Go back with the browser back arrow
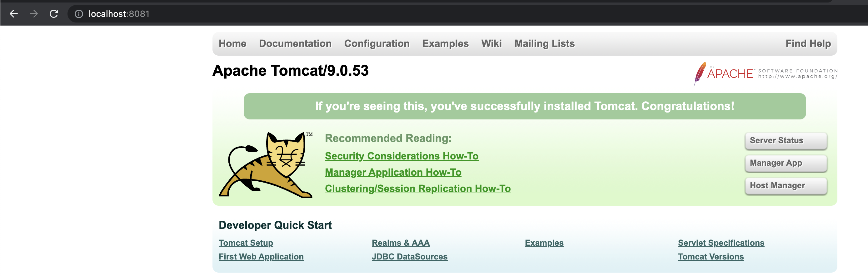The image size is (868, 277). tap(13, 14)
